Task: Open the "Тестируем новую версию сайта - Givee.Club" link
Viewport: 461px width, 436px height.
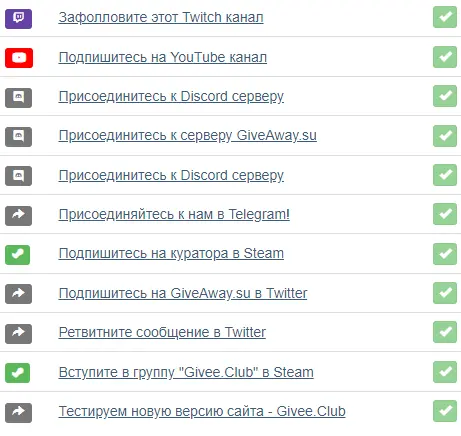Action: (x=202, y=411)
